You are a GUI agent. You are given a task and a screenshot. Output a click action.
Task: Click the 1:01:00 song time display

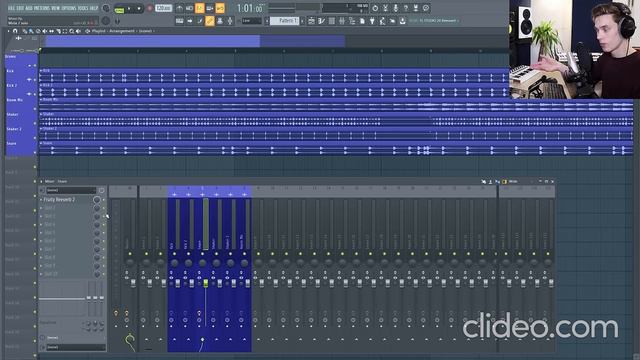[x=250, y=8]
